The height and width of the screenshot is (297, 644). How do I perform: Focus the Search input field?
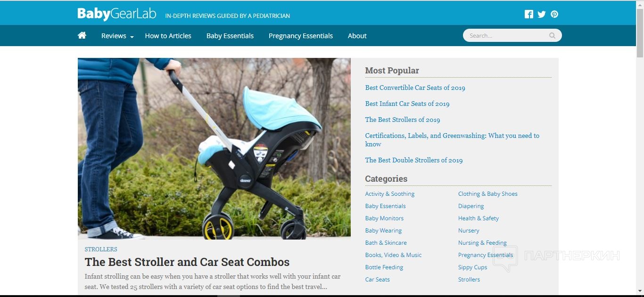(507, 35)
